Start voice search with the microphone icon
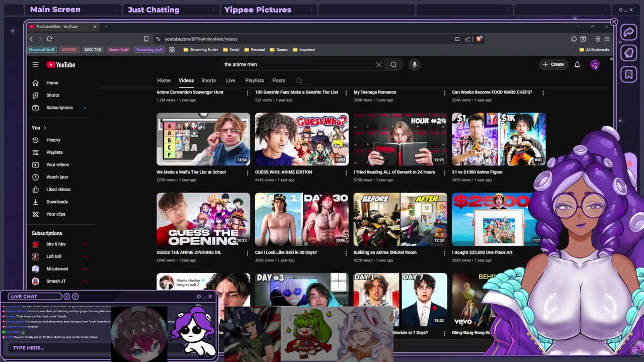The image size is (644, 362). coord(414,64)
